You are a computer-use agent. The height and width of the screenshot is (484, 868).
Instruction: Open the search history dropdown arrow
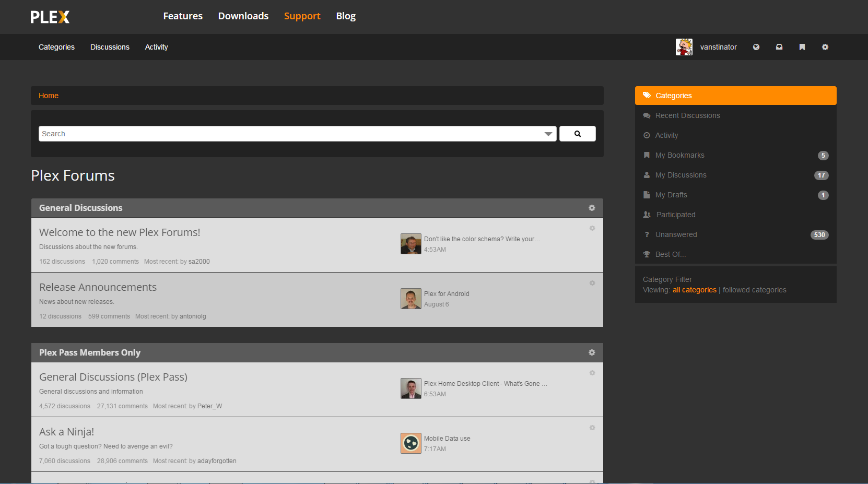pos(548,134)
